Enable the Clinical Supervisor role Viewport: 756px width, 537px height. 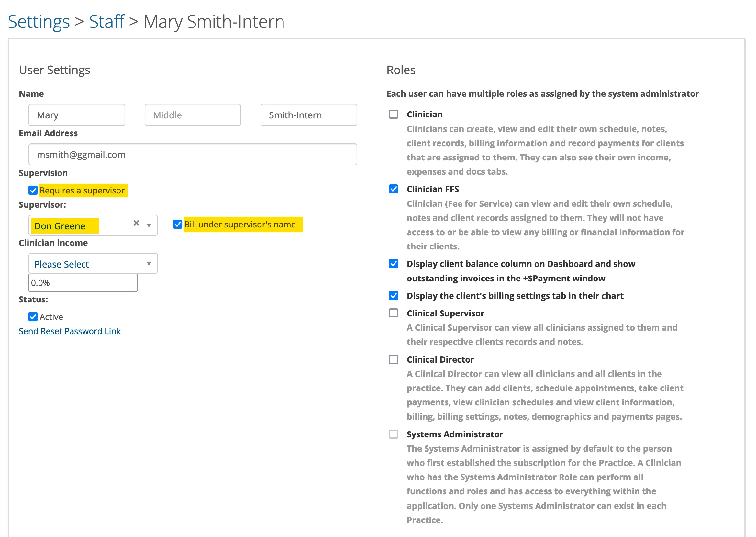point(393,313)
